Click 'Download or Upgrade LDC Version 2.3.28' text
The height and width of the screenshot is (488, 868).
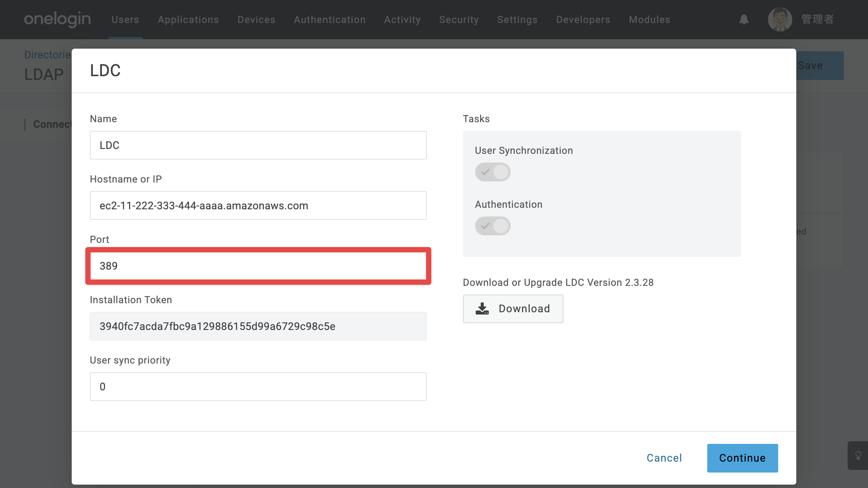[558, 282]
